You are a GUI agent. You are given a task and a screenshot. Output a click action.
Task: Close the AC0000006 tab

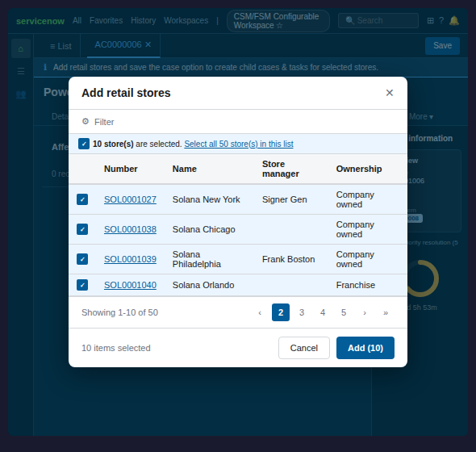(148, 44)
